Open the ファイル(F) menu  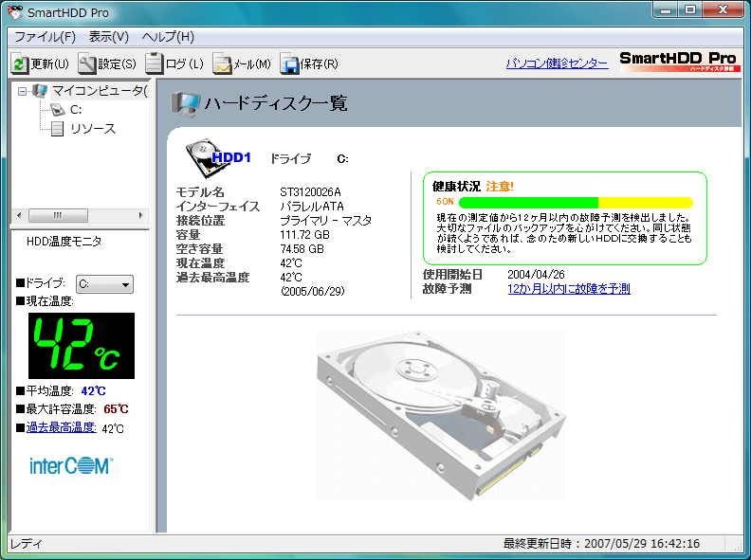pyautogui.click(x=45, y=37)
